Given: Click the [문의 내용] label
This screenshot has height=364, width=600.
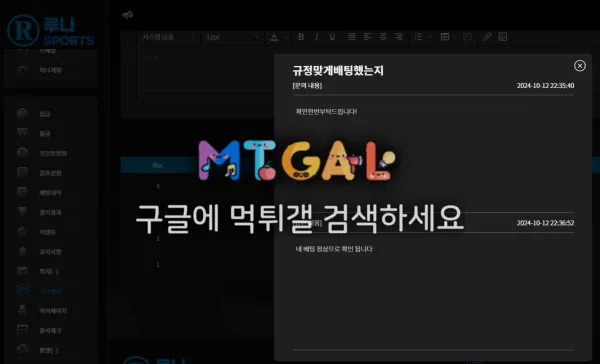Looking at the screenshot, I should pos(307,86).
